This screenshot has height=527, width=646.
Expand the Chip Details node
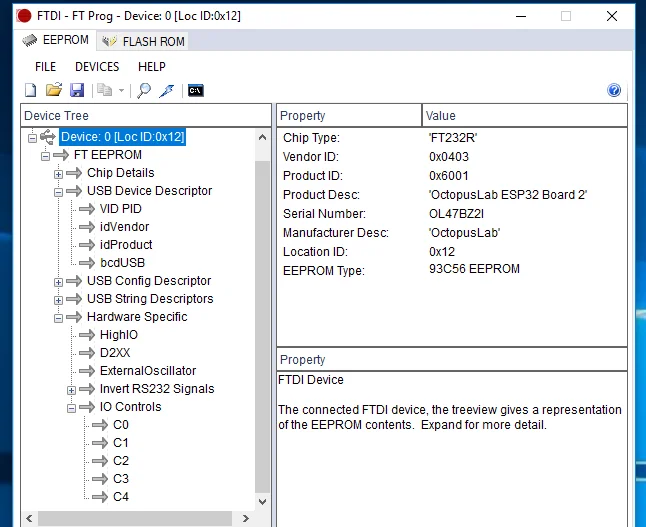(x=59, y=174)
